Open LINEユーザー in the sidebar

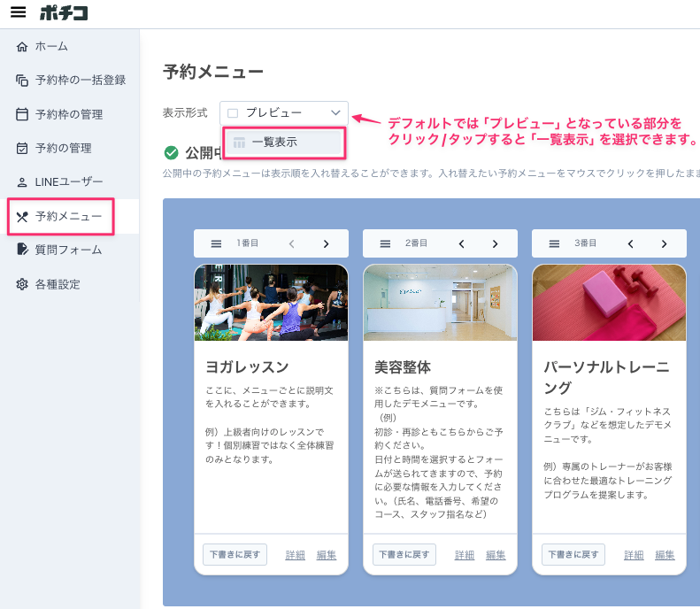70,182
